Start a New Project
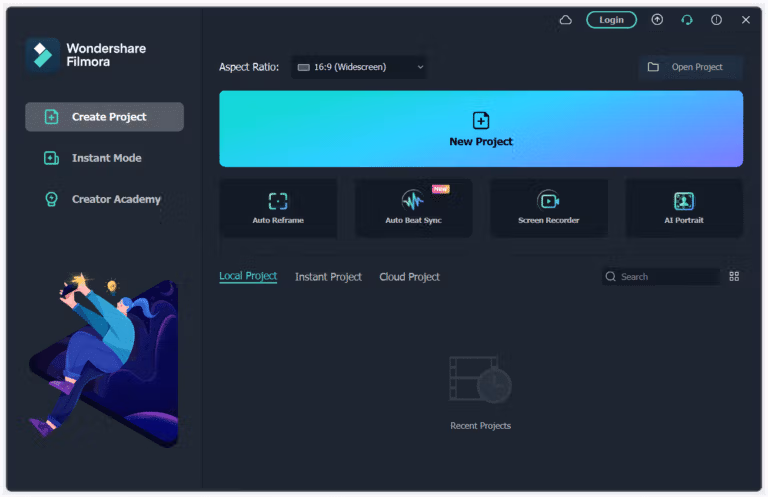This screenshot has width=768, height=497. pyautogui.click(x=481, y=129)
